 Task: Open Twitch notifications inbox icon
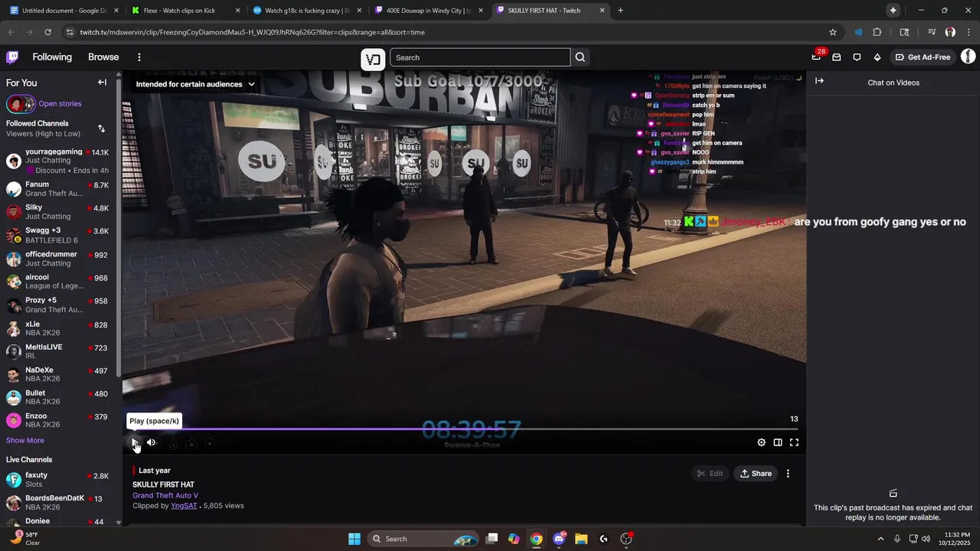pos(836,57)
